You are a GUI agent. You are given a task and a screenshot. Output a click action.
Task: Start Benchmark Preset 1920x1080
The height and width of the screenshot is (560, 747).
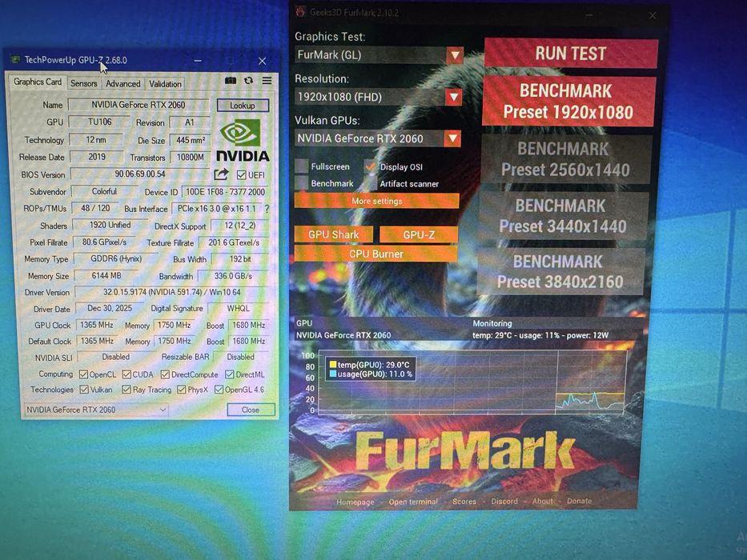(568, 102)
